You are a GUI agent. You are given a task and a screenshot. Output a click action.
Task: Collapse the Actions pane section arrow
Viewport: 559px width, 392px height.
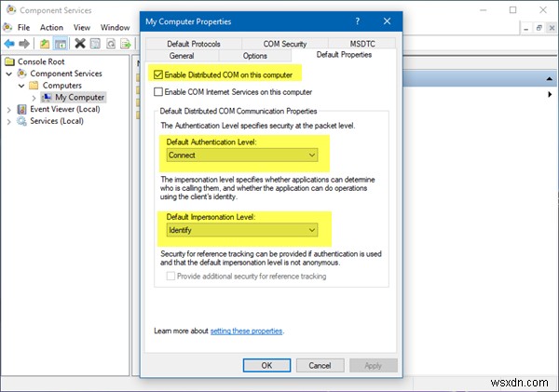pos(549,79)
